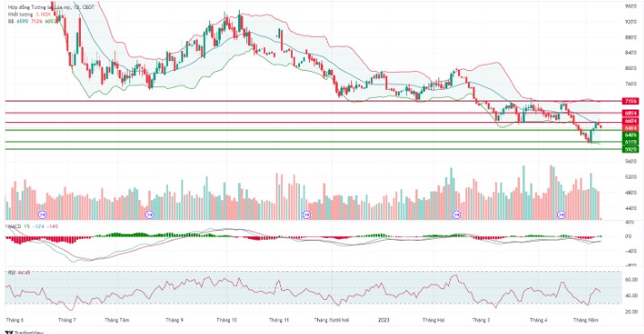Click the 'Tháng 11' time axis label

pyautogui.click(x=279, y=320)
